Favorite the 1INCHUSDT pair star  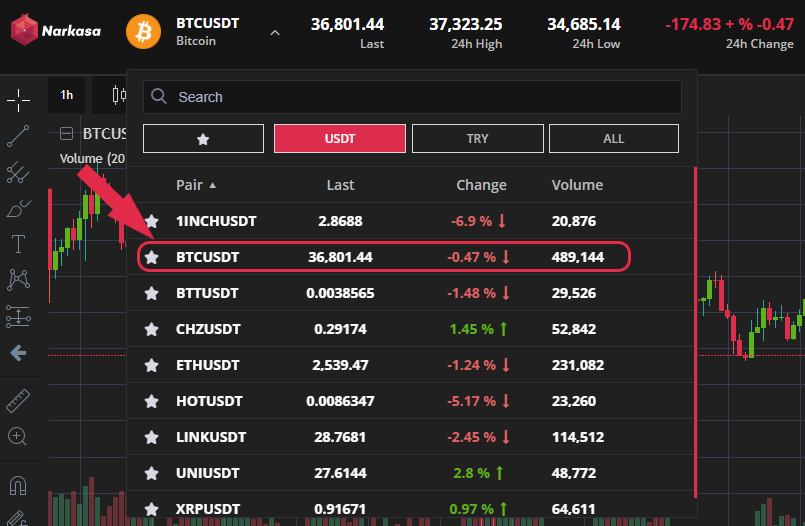point(151,221)
